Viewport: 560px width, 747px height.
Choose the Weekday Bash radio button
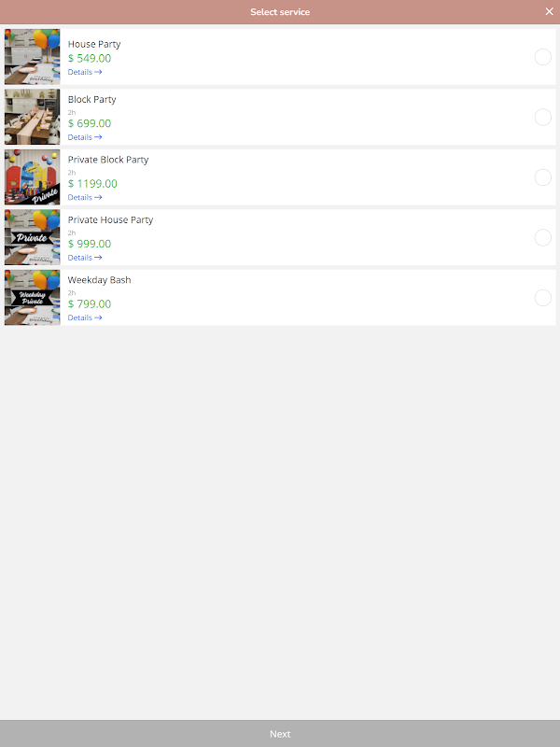pyautogui.click(x=543, y=297)
